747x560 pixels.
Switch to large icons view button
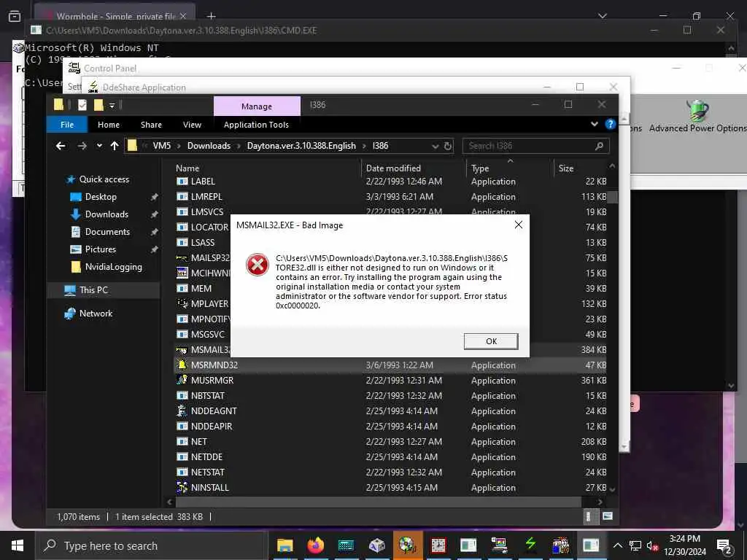tap(607, 516)
